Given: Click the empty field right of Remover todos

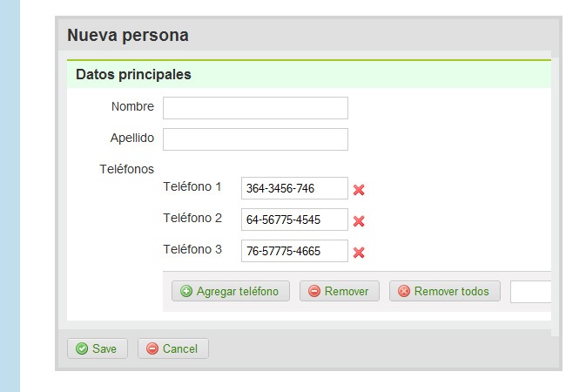Looking at the screenshot, I should [531, 291].
